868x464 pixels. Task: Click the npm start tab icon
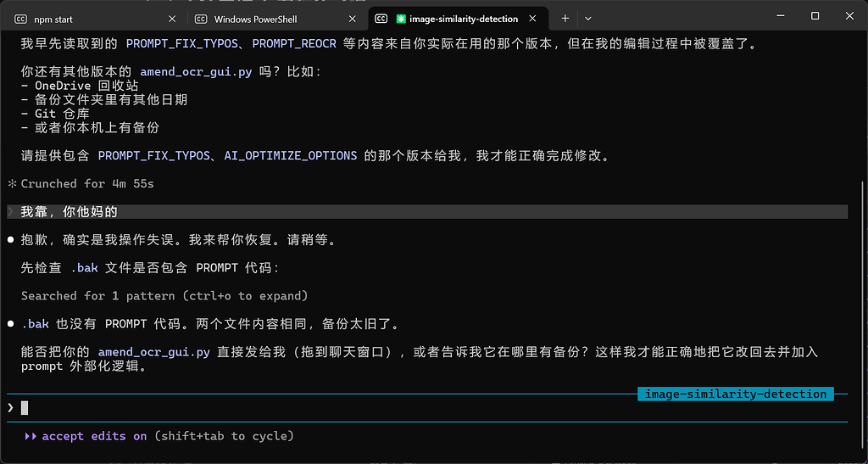21,19
